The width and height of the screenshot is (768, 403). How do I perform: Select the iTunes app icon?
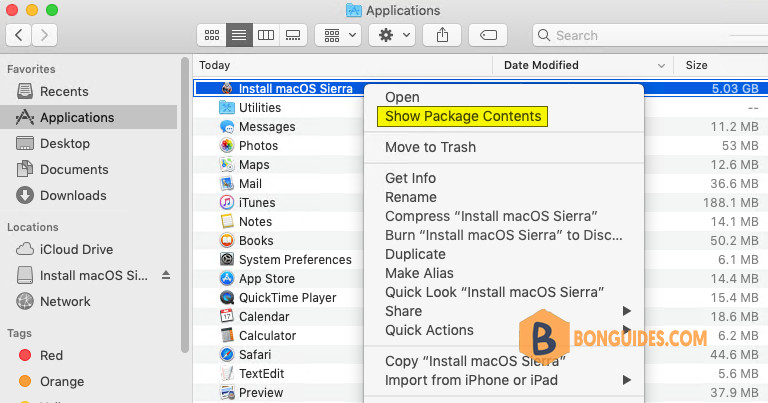(227, 202)
